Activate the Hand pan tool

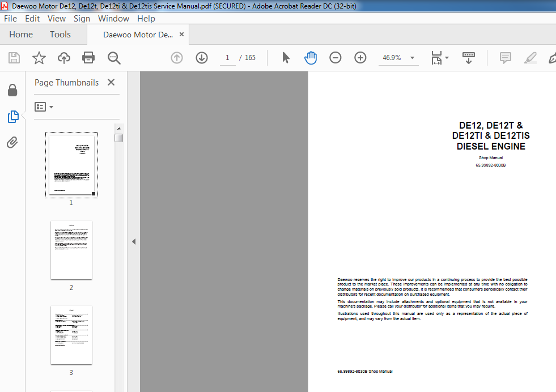pos(310,58)
